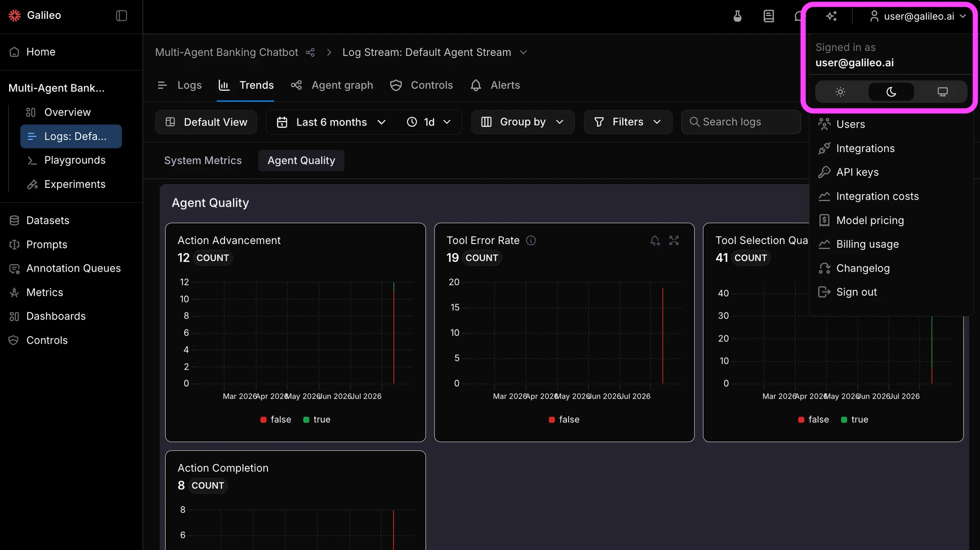Screen dimensions: 980x550
Task: Click the share icon beside Multi-Agent Banking Chatbot
Action: (310, 53)
